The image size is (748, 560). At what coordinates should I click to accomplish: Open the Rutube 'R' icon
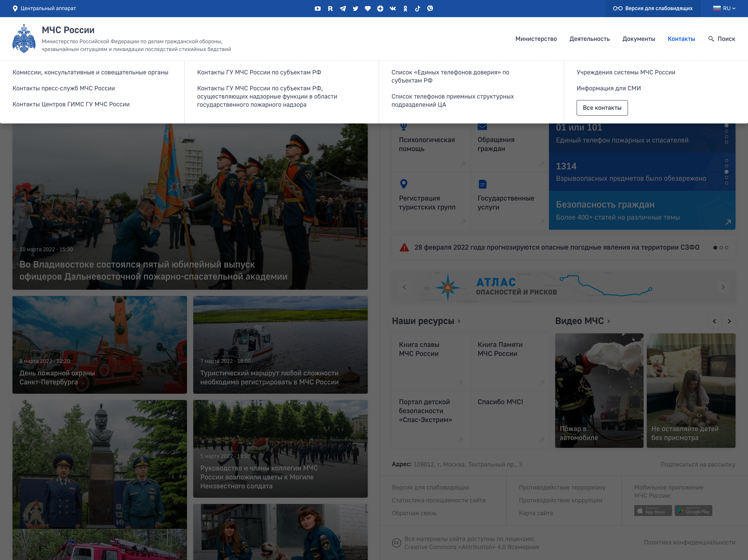[330, 8]
